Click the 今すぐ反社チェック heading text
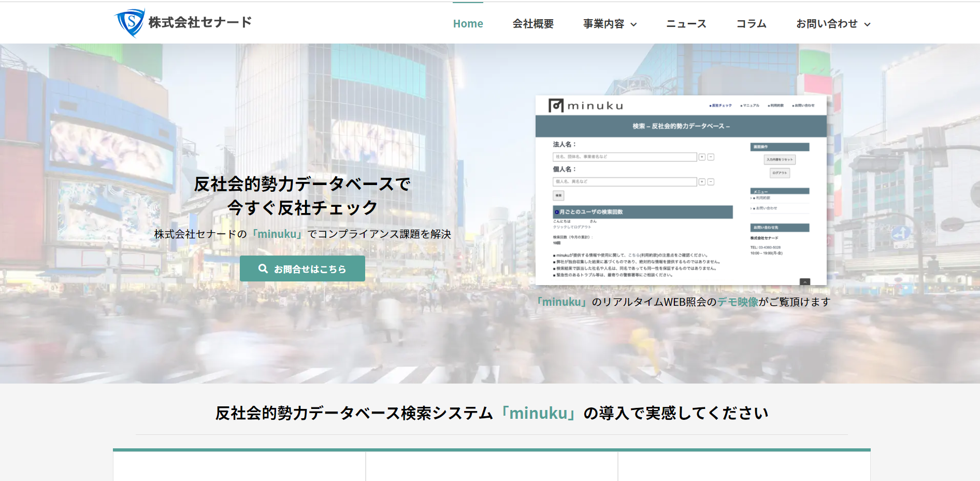Image resolution: width=980 pixels, height=481 pixels. tap(302, 208)
